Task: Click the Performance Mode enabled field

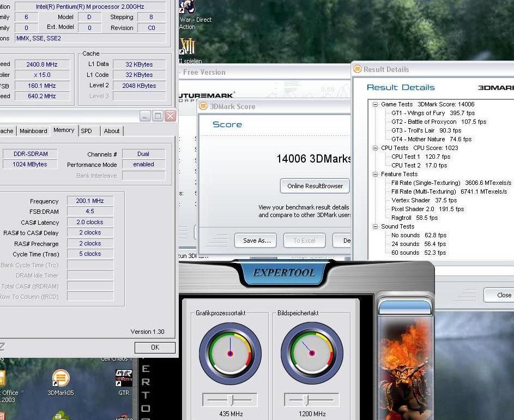Action: [x=143, y=164]
